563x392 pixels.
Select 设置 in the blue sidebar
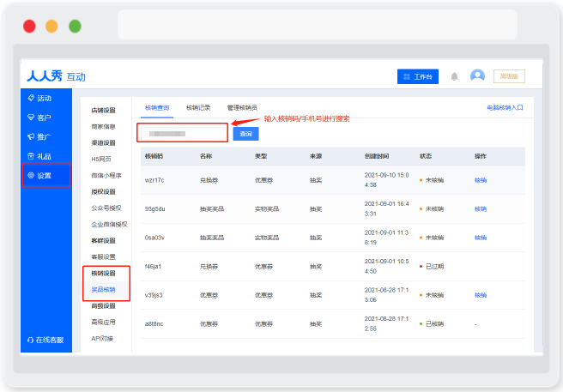(x=46, y=175)
